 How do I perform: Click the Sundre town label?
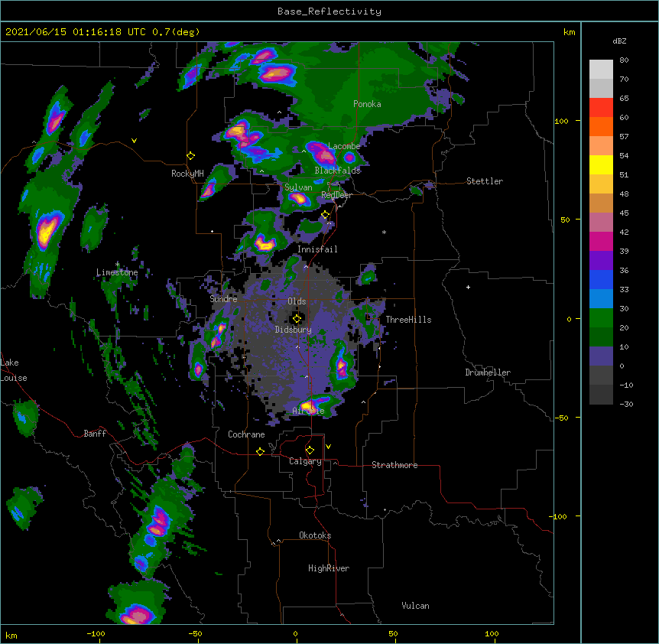coord(223,299)
